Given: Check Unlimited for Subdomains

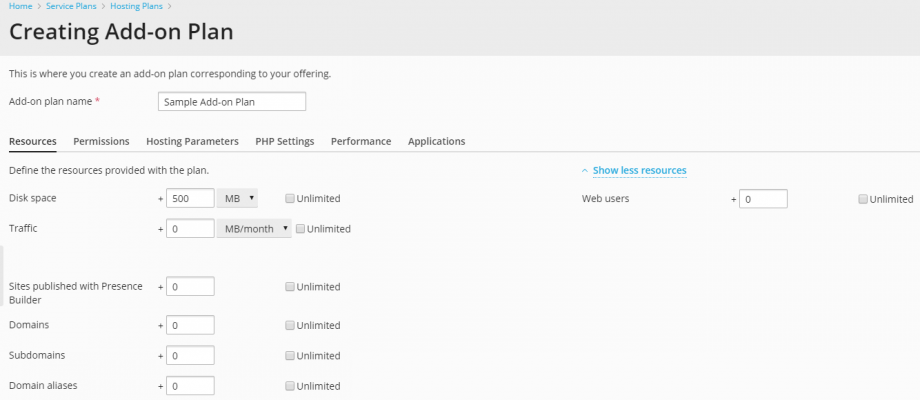Looking at the screenshot, I should point(290,356).
